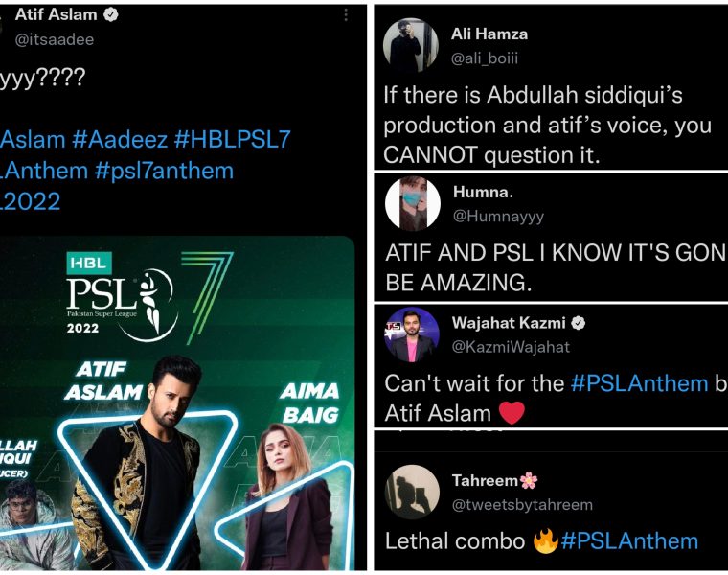Open Ali Hamza's profile picture
This screenshot has width=728, height=575.
point(411,45)
